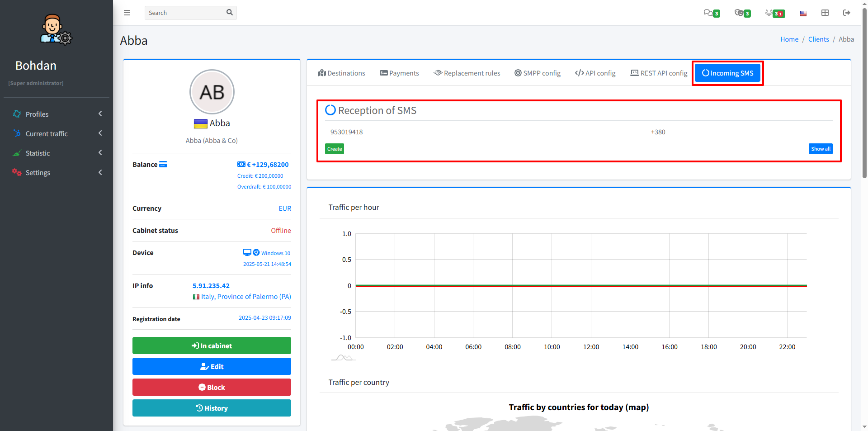Click the hamburger menu sidebar toggle

tap(127, 13)
